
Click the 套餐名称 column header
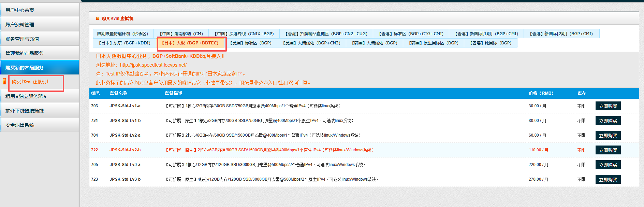(118, 93)
